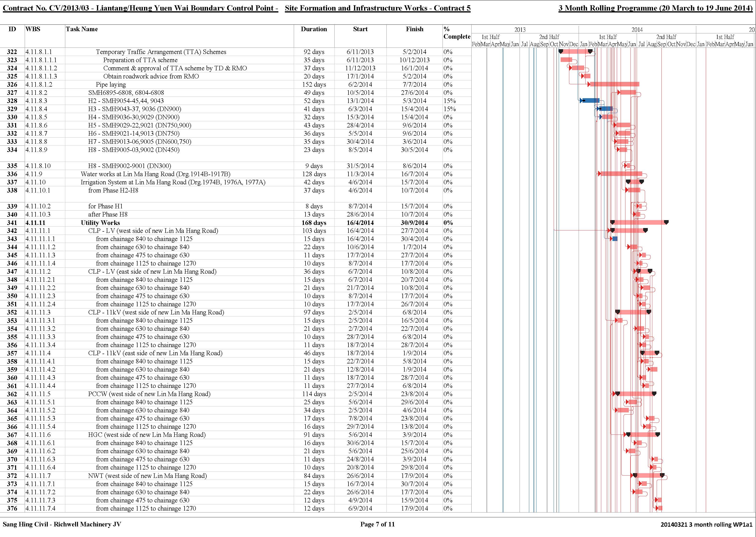
Task: Click the 'Task Name' column header
Action: 82,29
